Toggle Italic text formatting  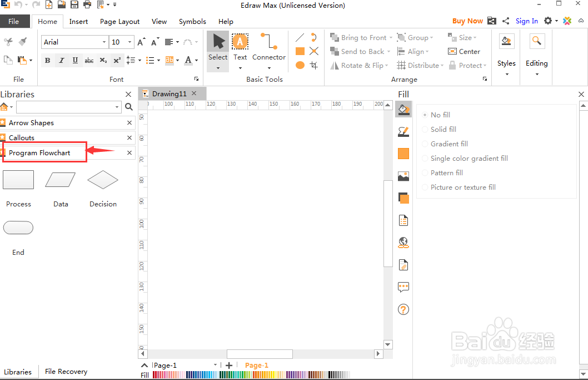coord(62,60)
